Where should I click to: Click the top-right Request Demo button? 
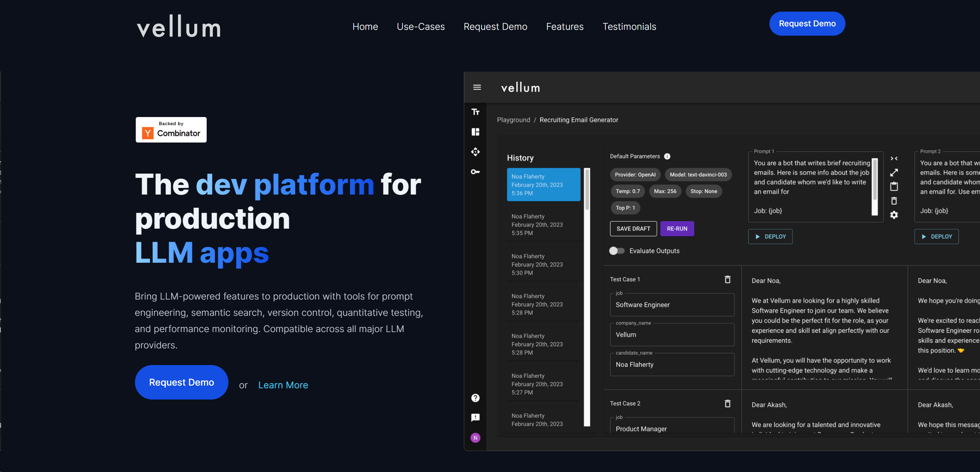pyautogui.click(x=807, y=24)
